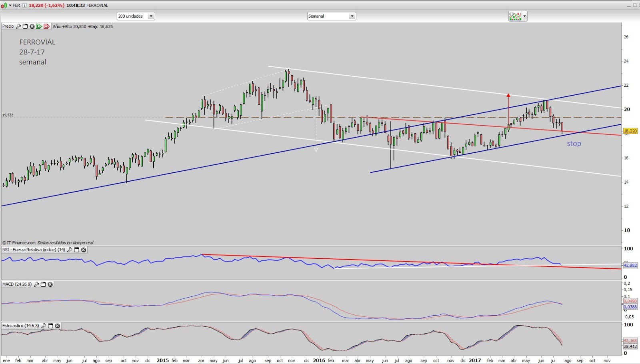The width and height of the screenshot is (640, 364).
Task: Click the MACD panel window icon
Action: (x=43, y=284)
